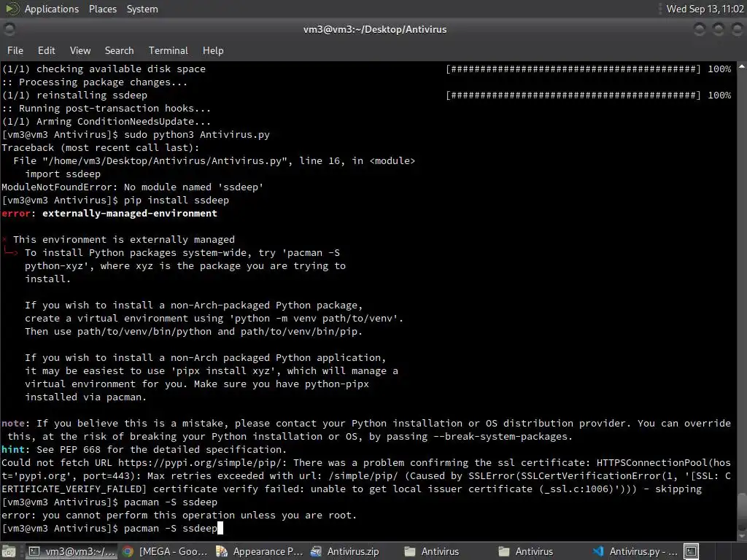
Task: Open the terminal's Edit menu
Action: tap(46, 50)
